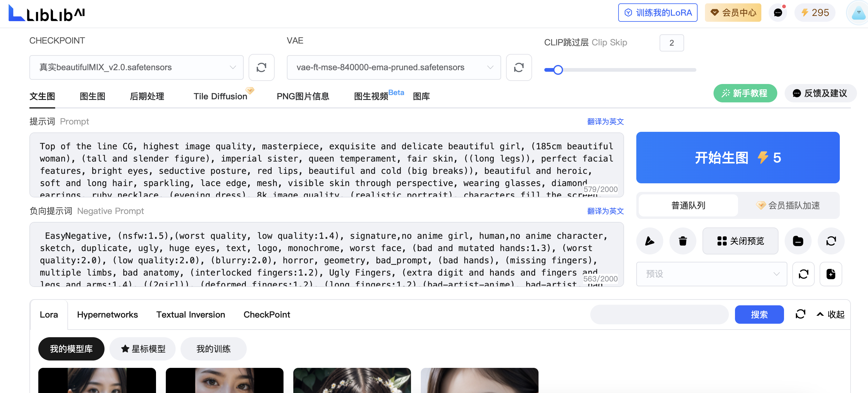Open the VAE selection dropdown
The height and width of the screenshot is (393, 868).
(x=394, y=67)
